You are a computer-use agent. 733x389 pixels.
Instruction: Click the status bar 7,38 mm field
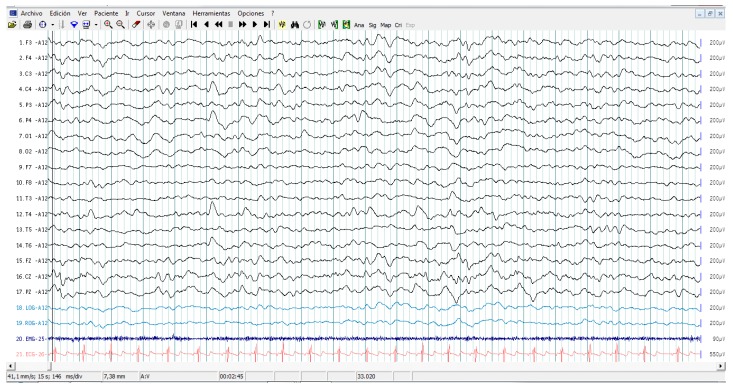120,376
